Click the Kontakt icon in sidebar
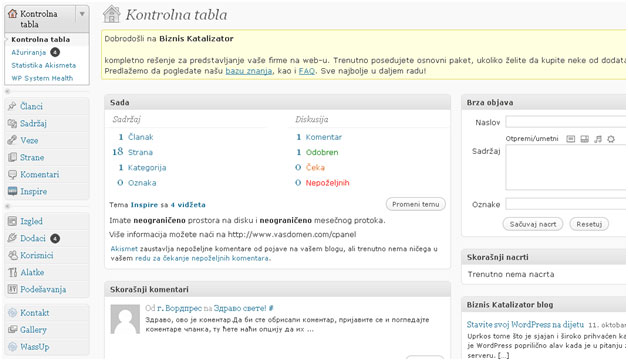 [12, 313]
